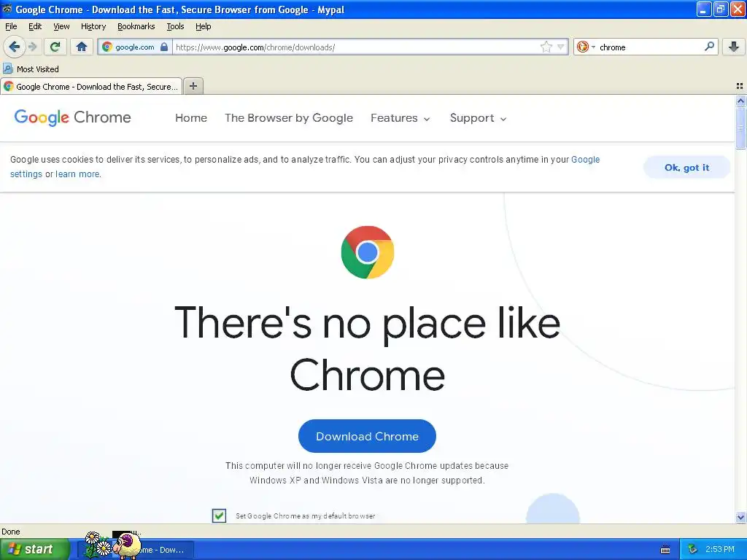
Task: Click the scrollbar down arrow
Action: click(x=740, y=517)
